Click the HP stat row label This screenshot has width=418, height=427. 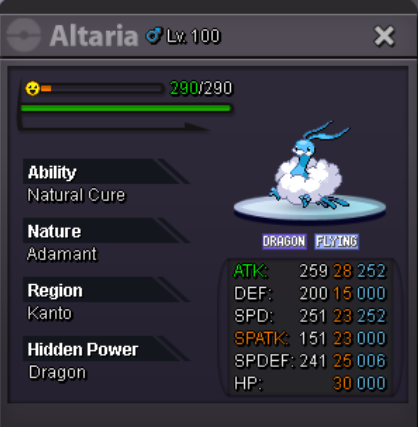pyautogui.click(x=248, y=383)
